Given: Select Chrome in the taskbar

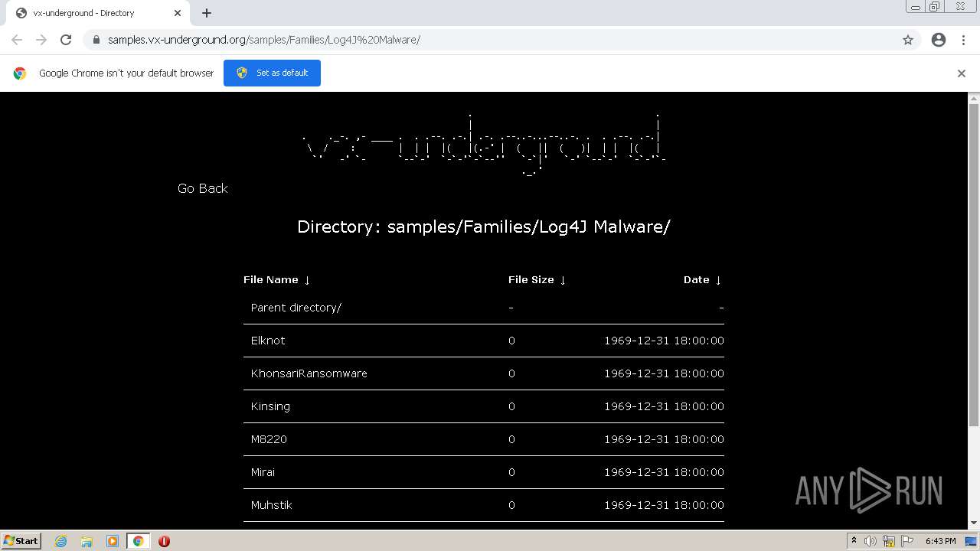Looking at the screenshot, I should click(138, 541).
